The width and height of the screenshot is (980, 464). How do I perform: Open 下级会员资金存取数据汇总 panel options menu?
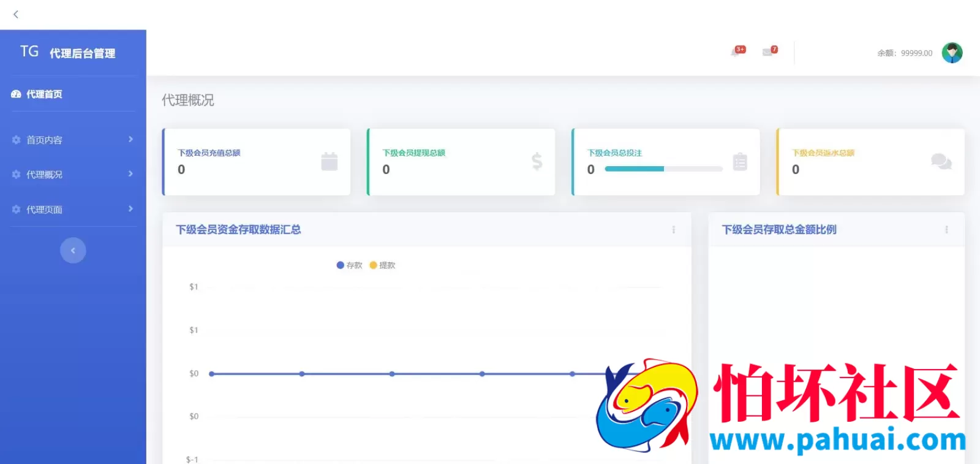tap(674, 230)
